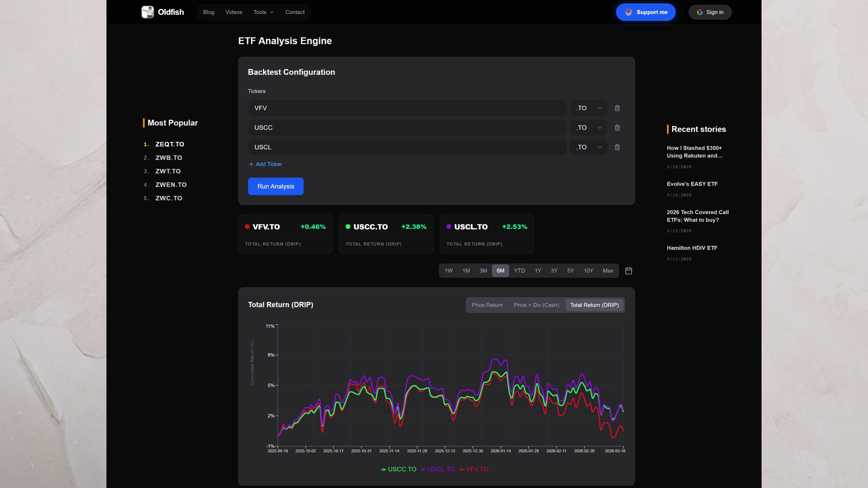This screenshot has width=868, height=488.
Task: Click the Support me button
Action: click(645, 12)
